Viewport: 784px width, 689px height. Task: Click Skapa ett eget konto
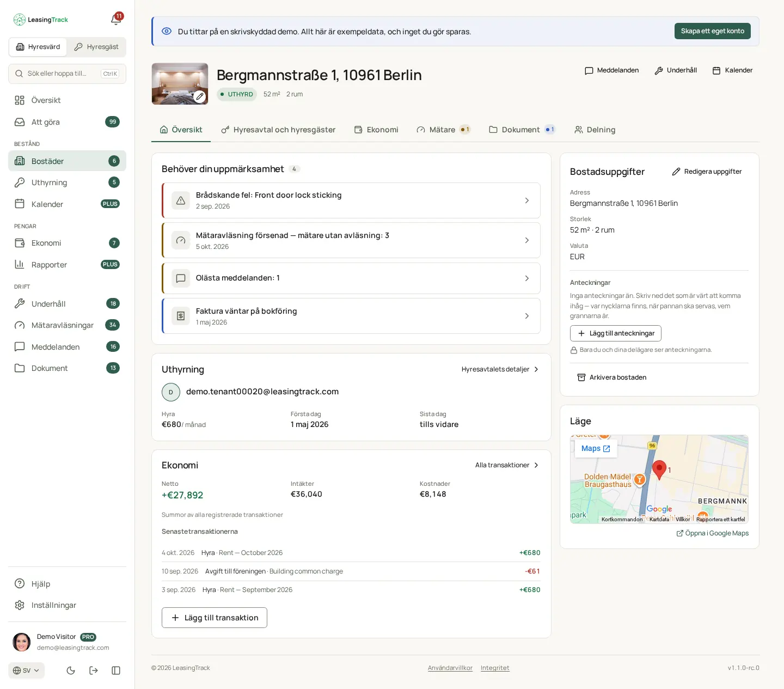[713, 31]
